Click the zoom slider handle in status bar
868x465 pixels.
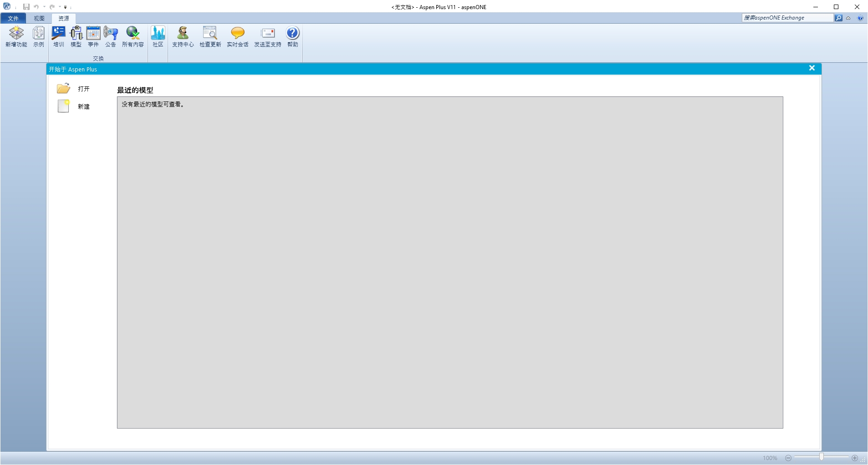point(822,457)
